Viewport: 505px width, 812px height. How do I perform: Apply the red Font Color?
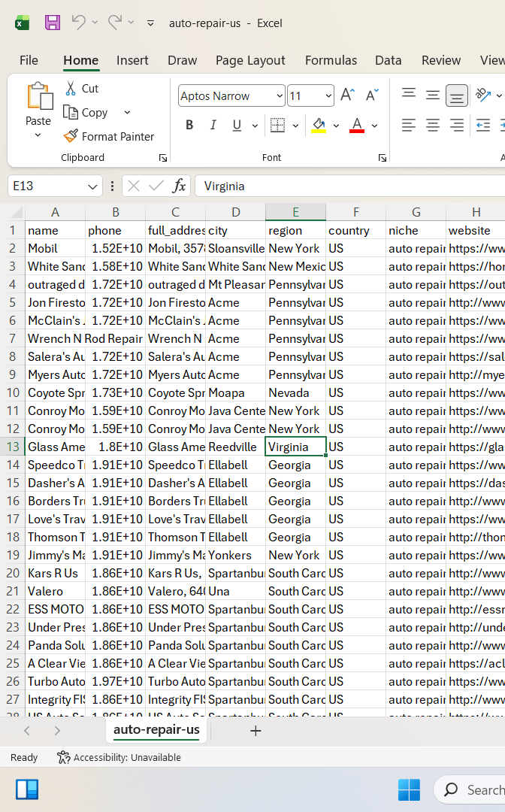click(357, 125)
